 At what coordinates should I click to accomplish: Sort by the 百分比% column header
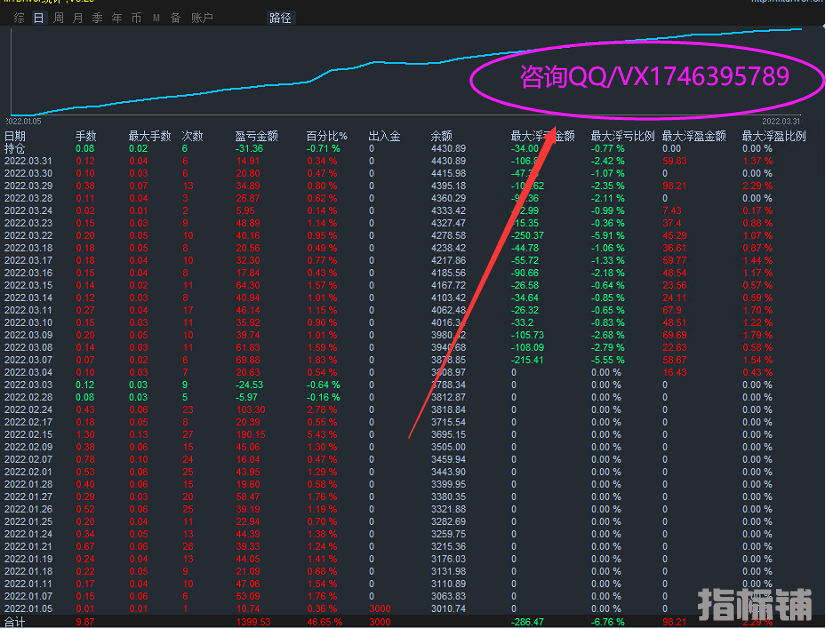[x=327, y=136]
